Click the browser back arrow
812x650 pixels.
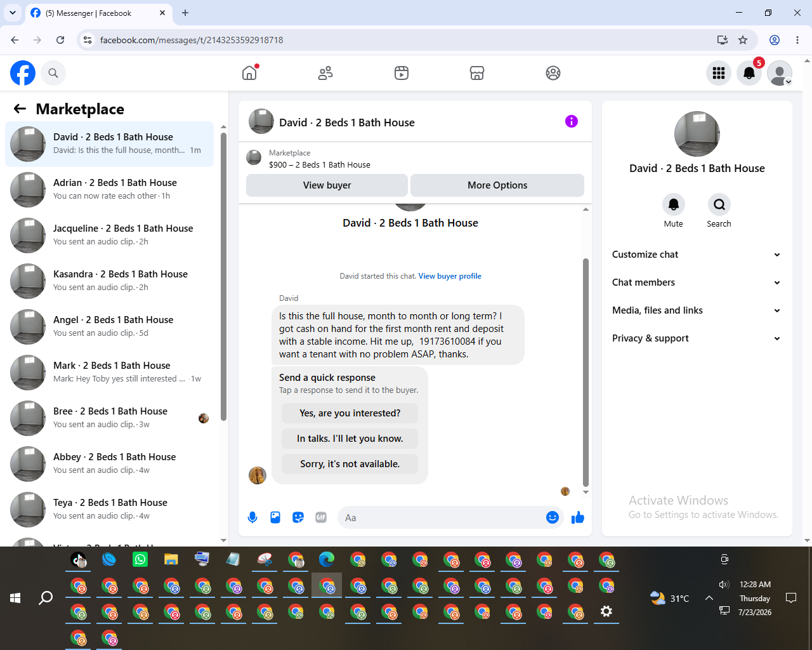pyautogui.click(x=15, y=40)
